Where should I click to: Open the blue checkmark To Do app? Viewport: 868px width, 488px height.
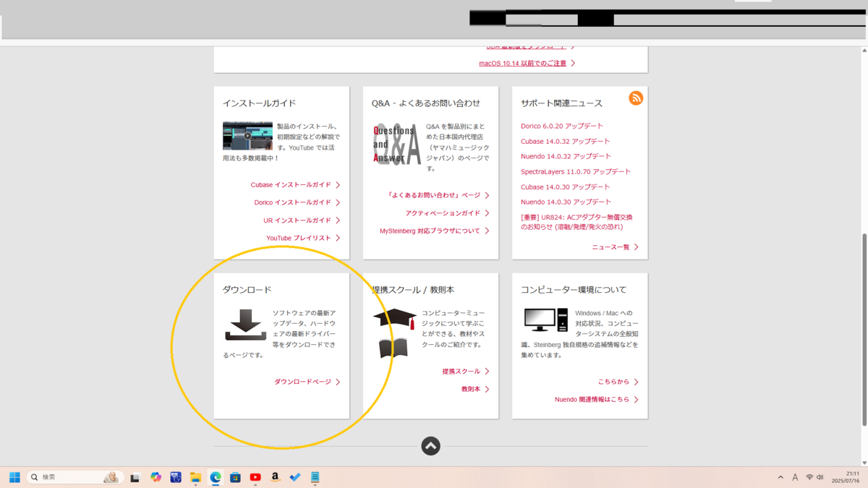[295, 477]
